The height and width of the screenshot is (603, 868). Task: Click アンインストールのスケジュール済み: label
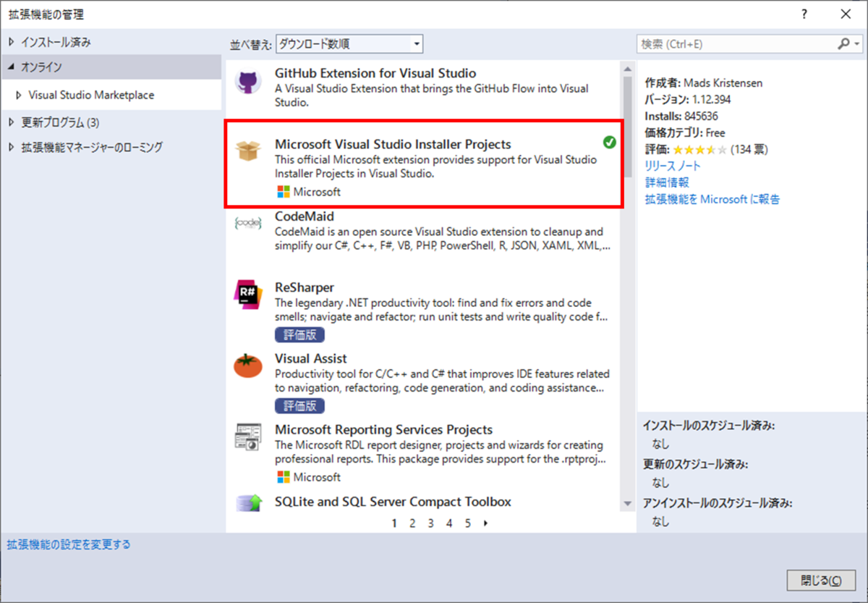(x=718, y=502)
